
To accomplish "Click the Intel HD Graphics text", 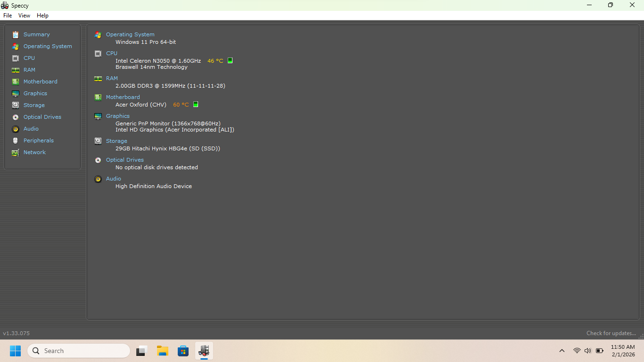I will pyautogui.click(x=175, y=130).
